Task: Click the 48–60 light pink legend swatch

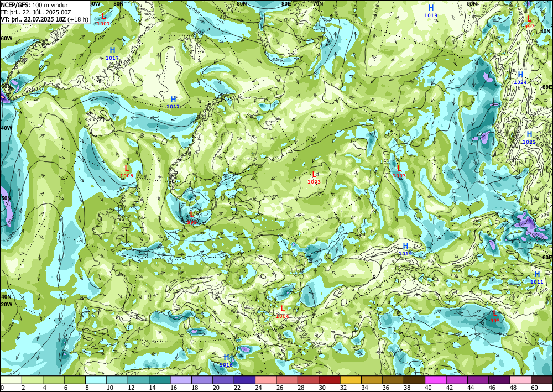Action: coord(520,380)
